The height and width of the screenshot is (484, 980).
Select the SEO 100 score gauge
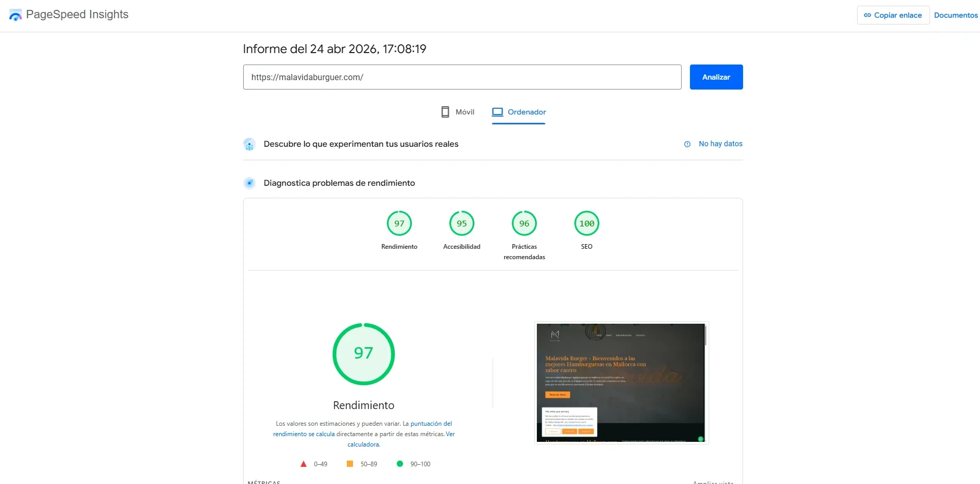pos(587,223)
